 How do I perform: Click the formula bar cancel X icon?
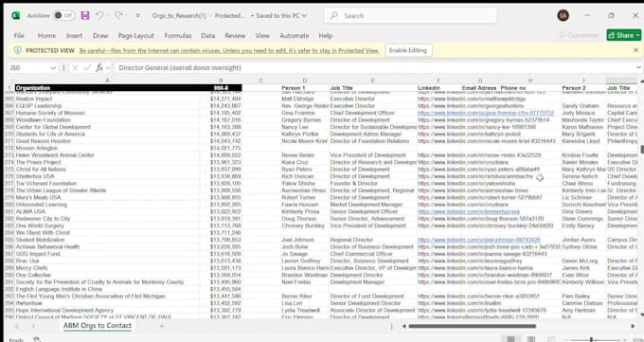[x=75, y=68]
